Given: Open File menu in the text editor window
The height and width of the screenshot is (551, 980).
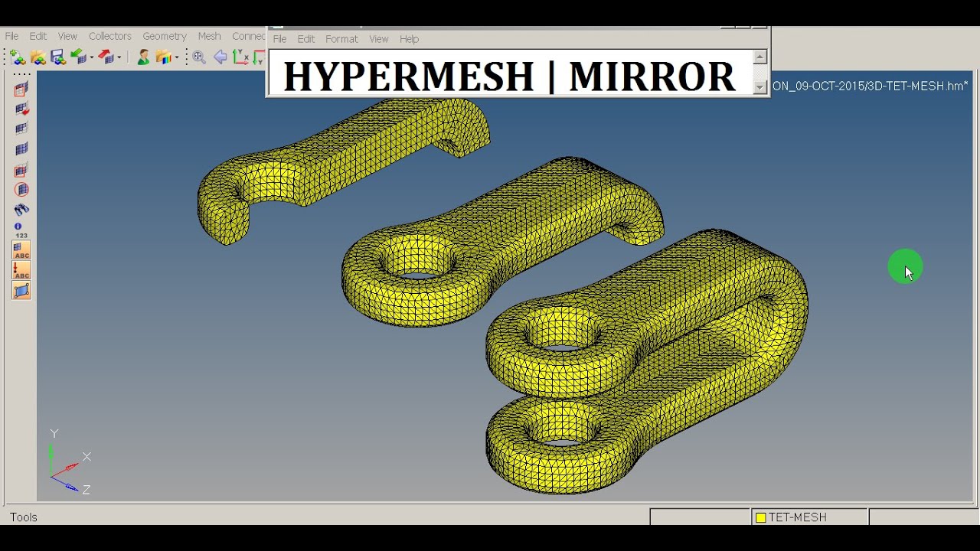Looking at the screenshot, I should coord(279,39).
